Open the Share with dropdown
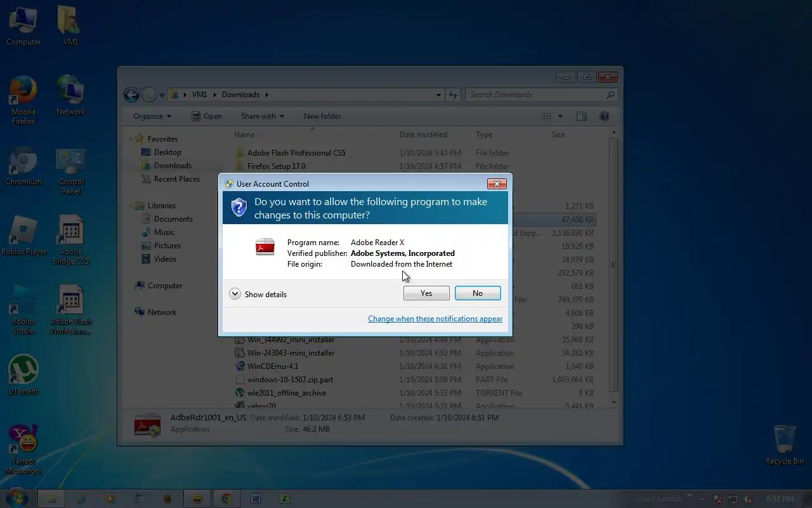The width and height of the screenshot is (812, 508). point(263,116)
